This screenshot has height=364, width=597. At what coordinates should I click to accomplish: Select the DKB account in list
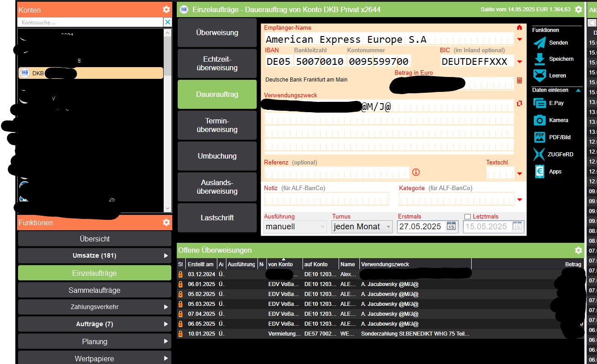tap(91, 73)
